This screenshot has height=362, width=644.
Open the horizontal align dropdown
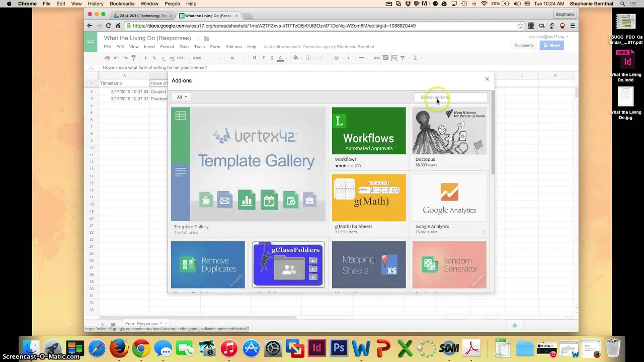coord(337,58)
